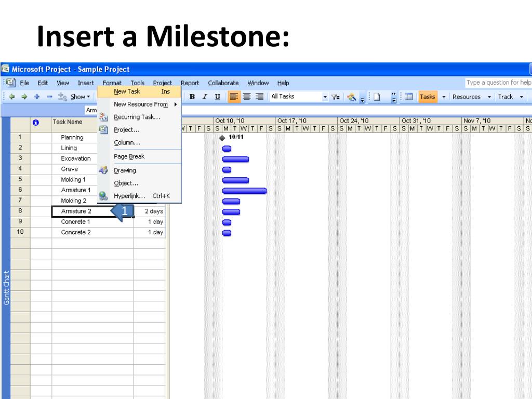Viewport: 532px width, 399px height.
Task: Select the Concrete 1 task name cell
Action: [x=92, y=222]
